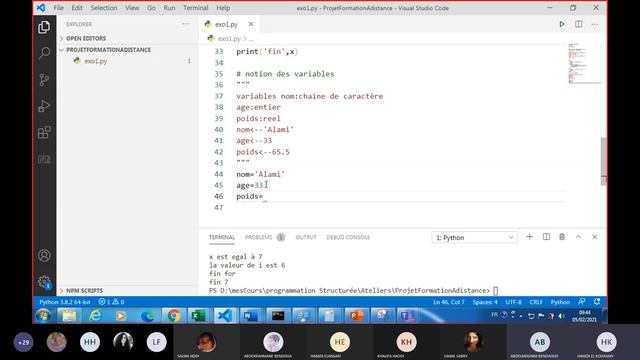Open the icon below Extensions in activity bar

coord(44,159)
